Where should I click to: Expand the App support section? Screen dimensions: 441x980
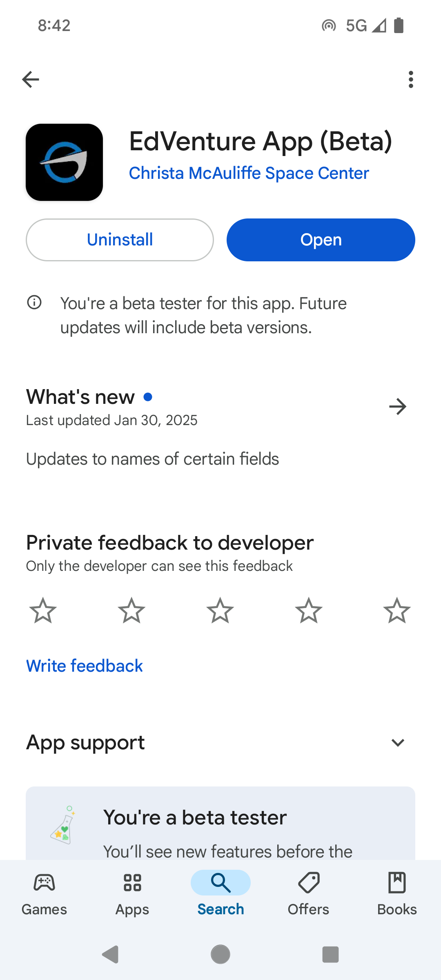coord(397,742)
